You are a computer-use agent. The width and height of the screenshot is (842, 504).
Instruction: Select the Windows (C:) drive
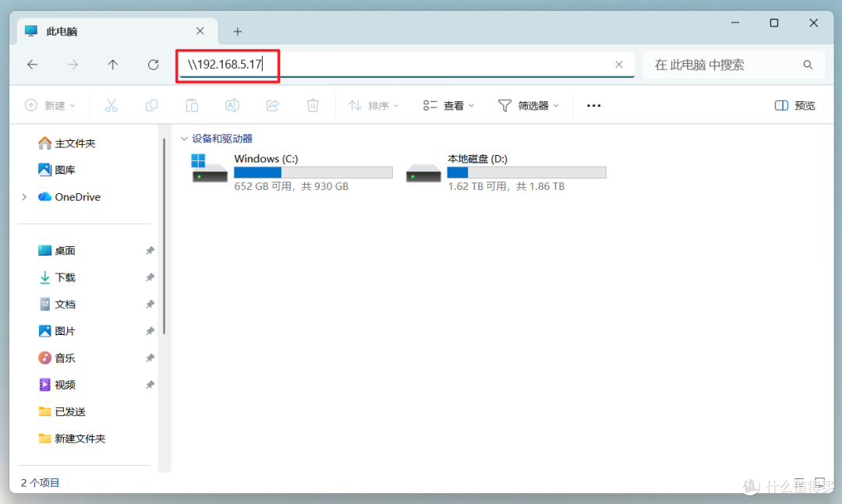click(x=292, y=173)
